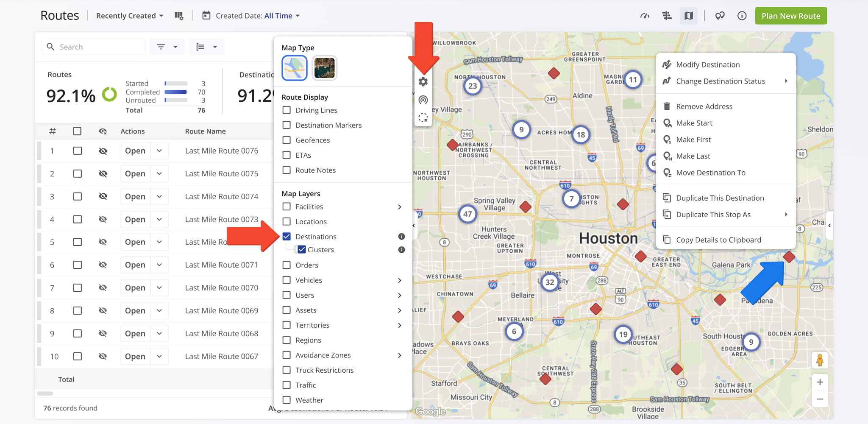868x424 pixels.
Task: Zoom in the map with the plus button
Action: [x=820, y=382]
